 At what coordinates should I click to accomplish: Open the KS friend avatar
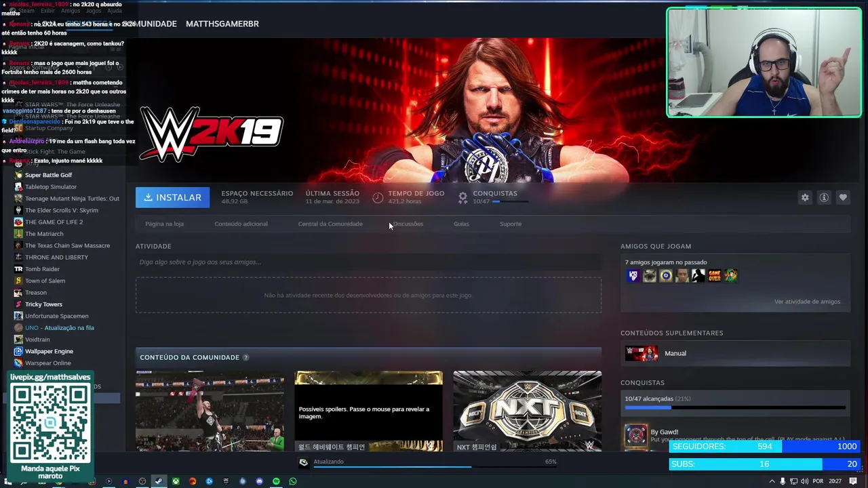click(633, 275)
